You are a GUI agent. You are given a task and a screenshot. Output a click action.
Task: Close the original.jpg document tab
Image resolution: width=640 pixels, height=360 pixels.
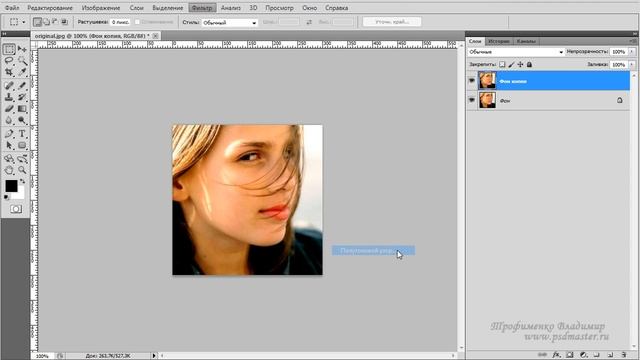pos(155,36)
